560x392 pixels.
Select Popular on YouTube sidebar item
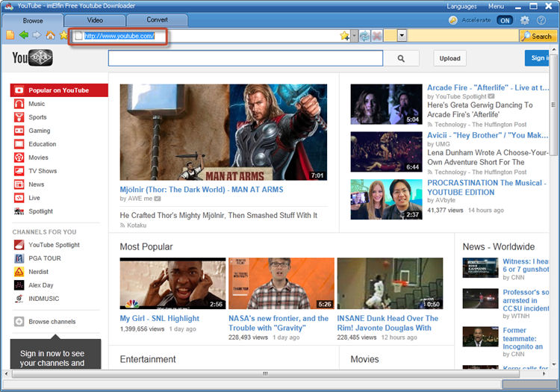(x=59, y=90)
